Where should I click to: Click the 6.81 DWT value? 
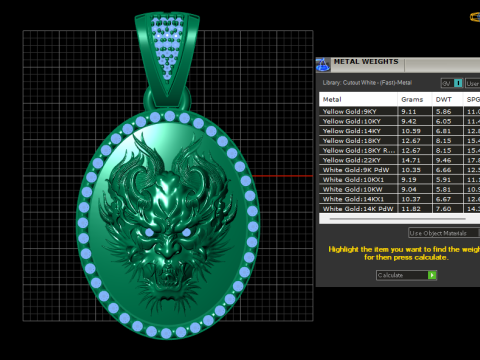(444, 131)
